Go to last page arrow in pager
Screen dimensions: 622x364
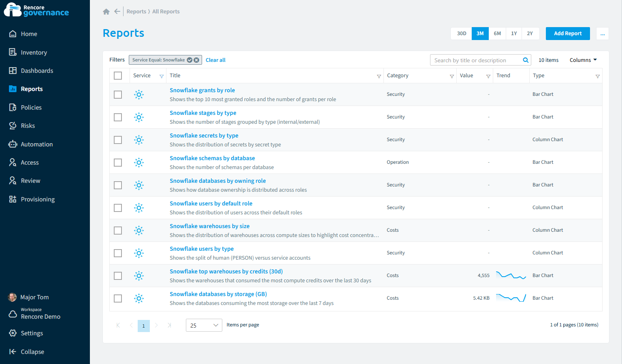click(x=169, y=325)
